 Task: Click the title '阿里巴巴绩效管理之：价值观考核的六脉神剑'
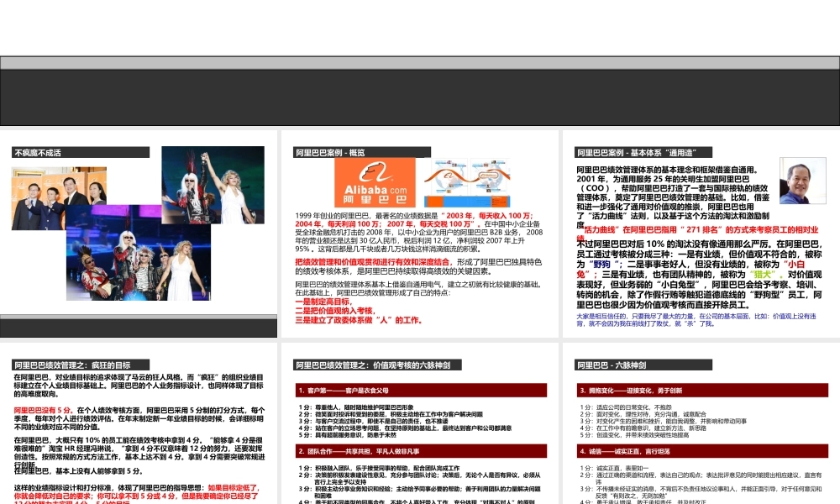coord(373,365)
